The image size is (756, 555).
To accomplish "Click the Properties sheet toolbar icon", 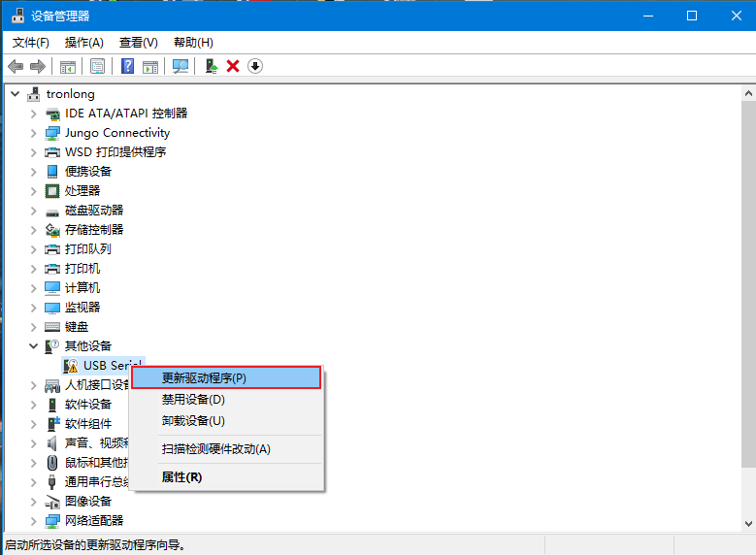I will click(97, 66).
